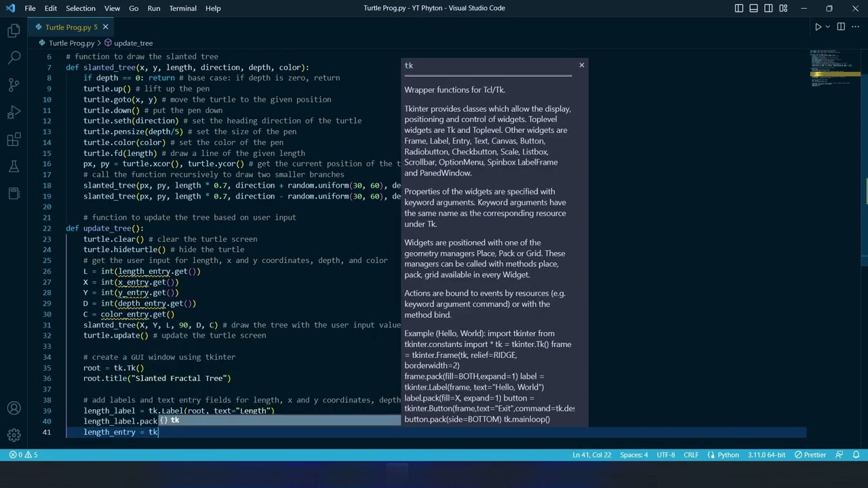Open the Run and Debug view
This screenshot has width=868, height=488.
14,112
